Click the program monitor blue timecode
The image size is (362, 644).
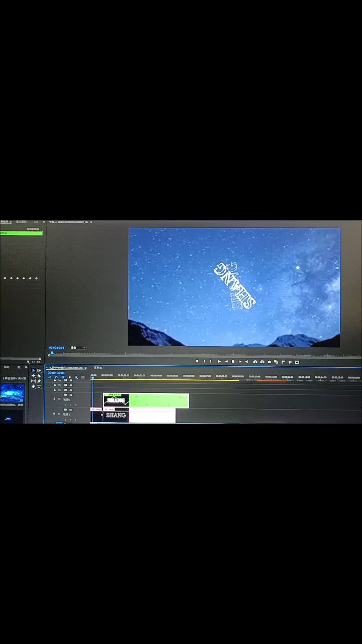pyautogui.click(x=56, y=348)
